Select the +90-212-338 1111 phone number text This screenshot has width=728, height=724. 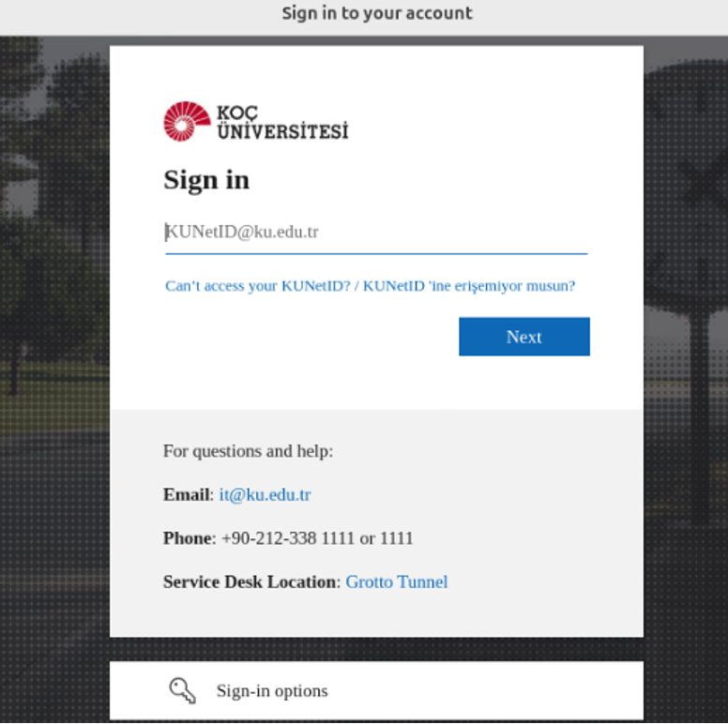point(288,538)
